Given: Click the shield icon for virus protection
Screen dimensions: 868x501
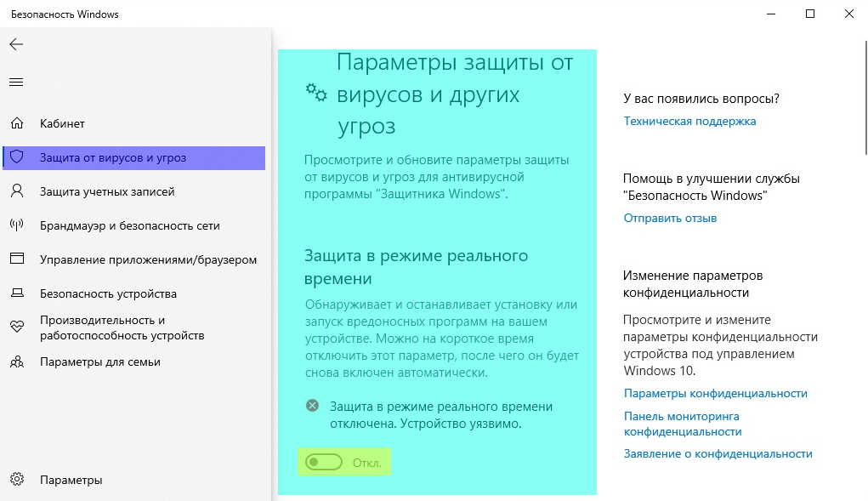Looking at the screenshot, I should 16,157.
